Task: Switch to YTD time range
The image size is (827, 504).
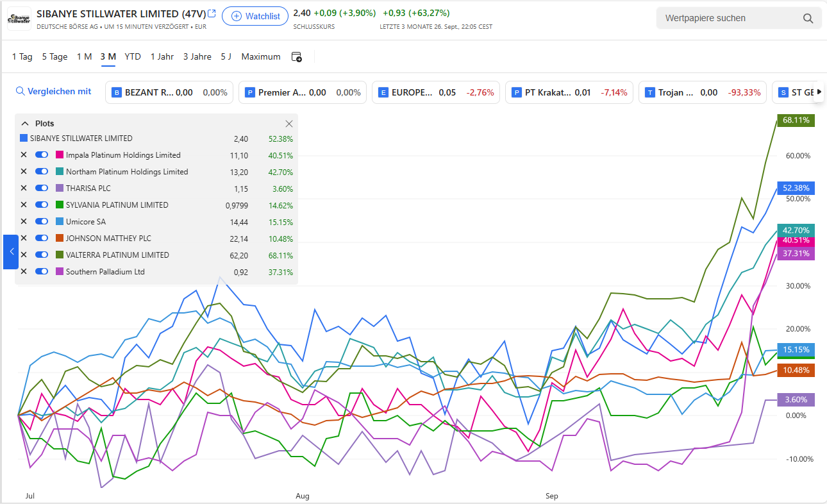Action: [133, 56]
